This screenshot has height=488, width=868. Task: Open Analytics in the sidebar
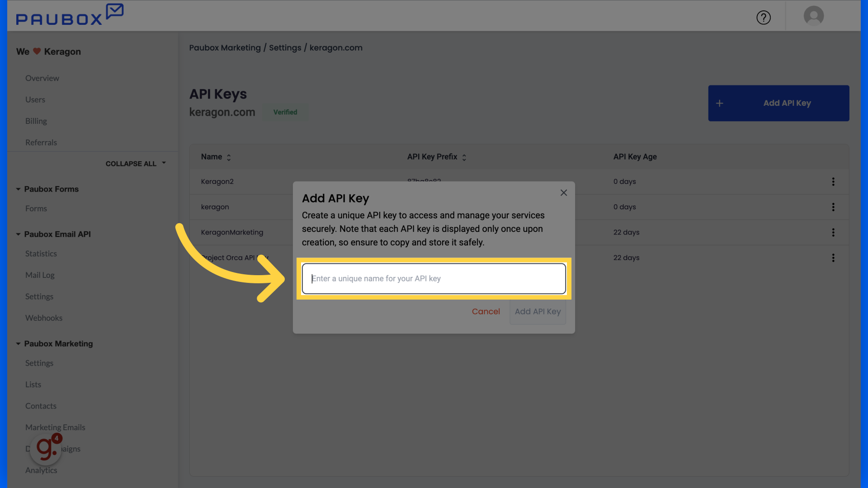(x=41, y=470)
